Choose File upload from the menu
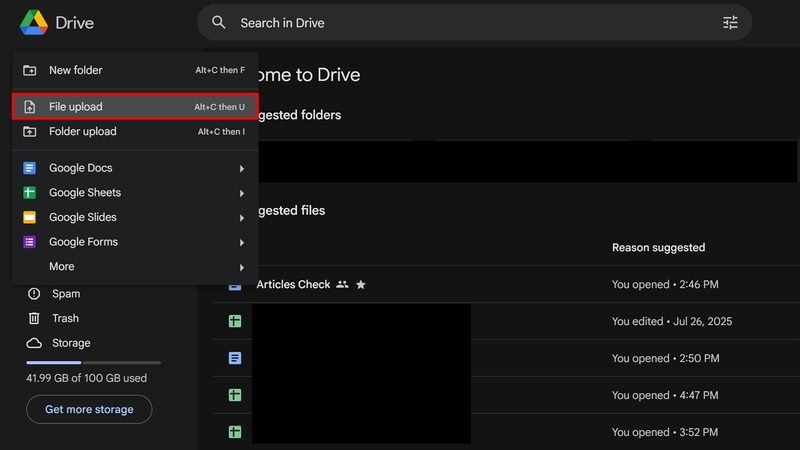The height and width of the screenshot is (450, 800). click(135, 107)
